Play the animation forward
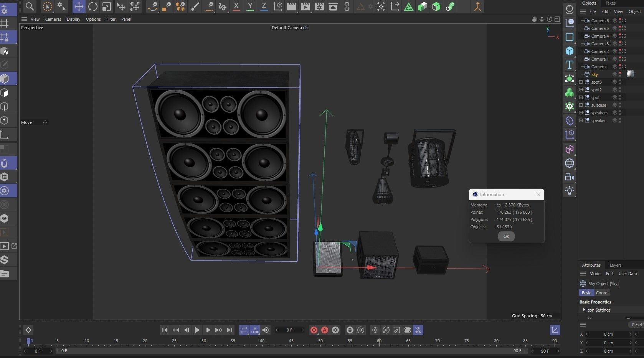Screen dimensions: 644x358 coord(197,330)
